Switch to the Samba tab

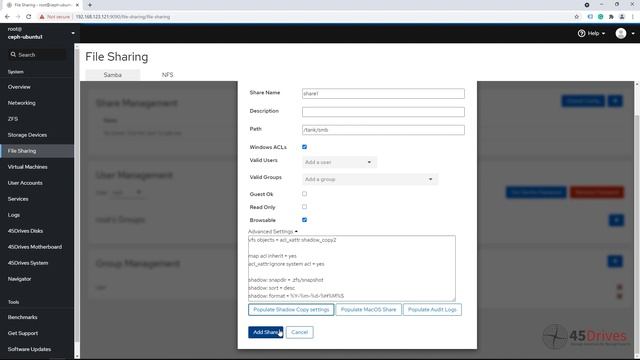click(113, 75)
